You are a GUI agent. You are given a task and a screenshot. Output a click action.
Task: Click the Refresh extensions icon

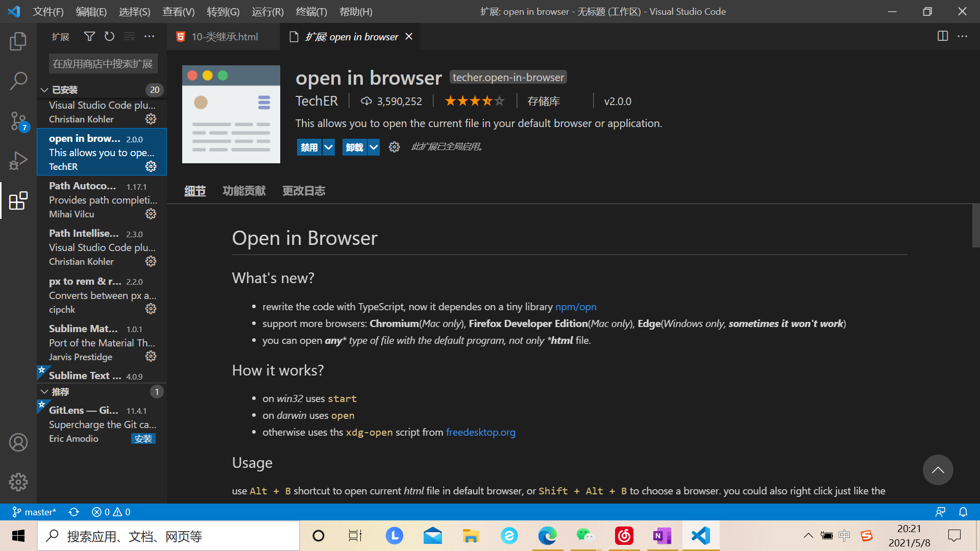click(110, 37)
